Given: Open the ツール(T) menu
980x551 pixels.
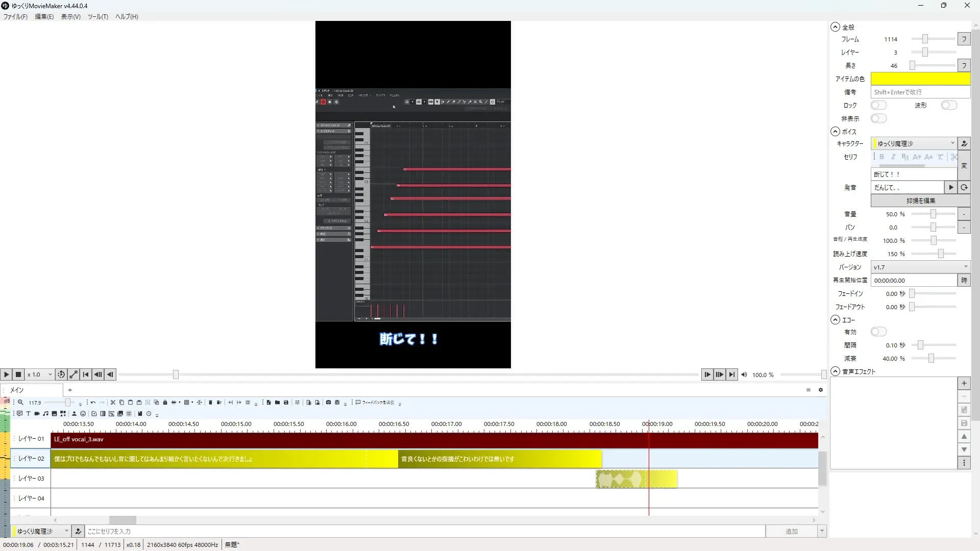Looking at the screenshot, I should tap(97, 16).
